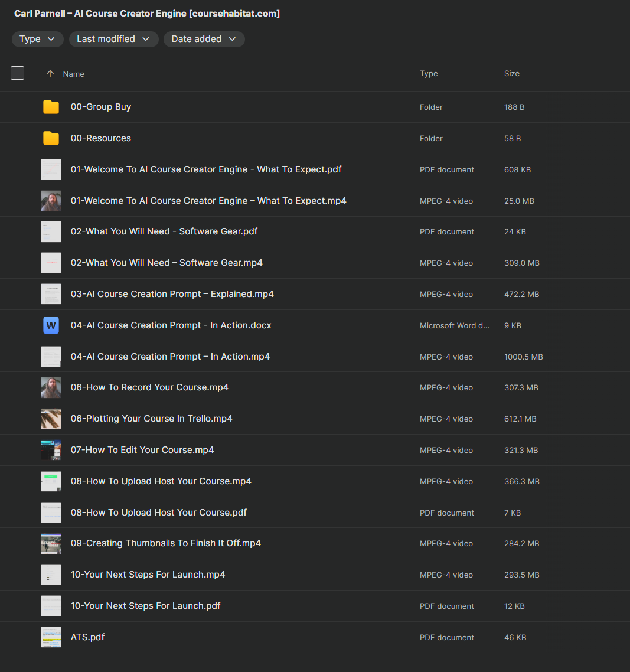The height and width of the screenshot is (672, 630).
Task: Select 07-How To Edit Your Course.mp4 filename
Action: [142, 450]
